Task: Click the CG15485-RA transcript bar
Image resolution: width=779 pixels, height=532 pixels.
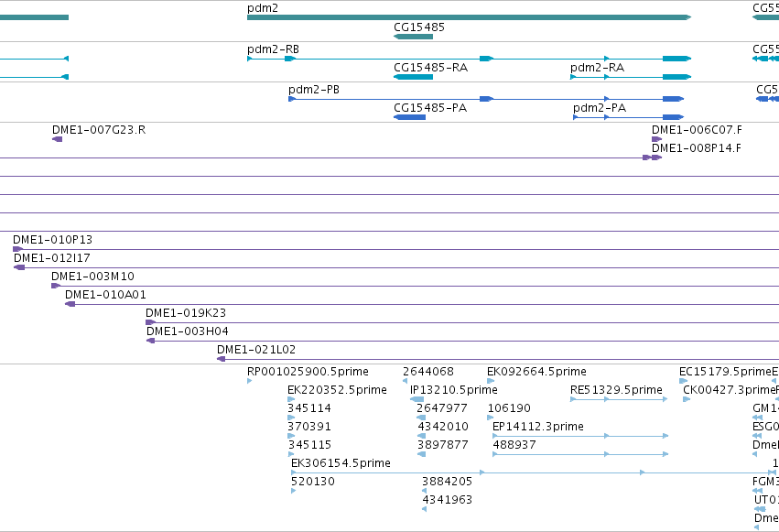Action: (413, 77)
